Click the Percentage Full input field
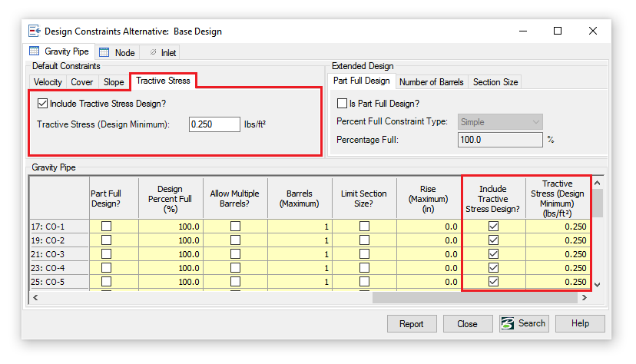This screenshot has width=636, height=364. [500, 140]
